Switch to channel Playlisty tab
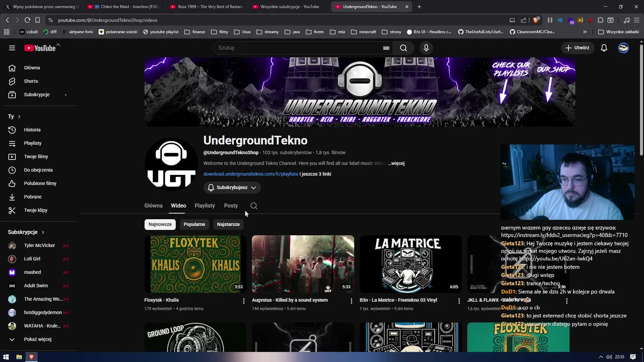This screenshot has height=362, width=644. 205,206
